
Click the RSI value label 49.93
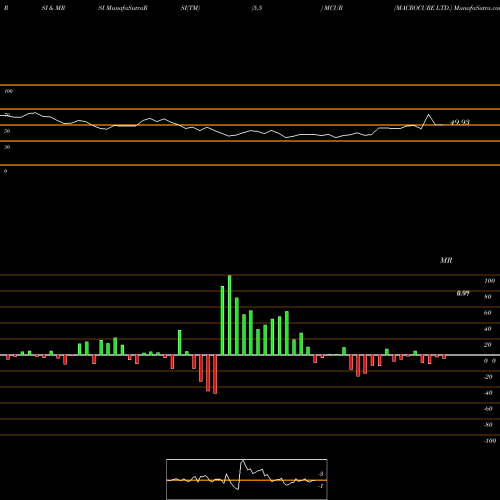460,122
